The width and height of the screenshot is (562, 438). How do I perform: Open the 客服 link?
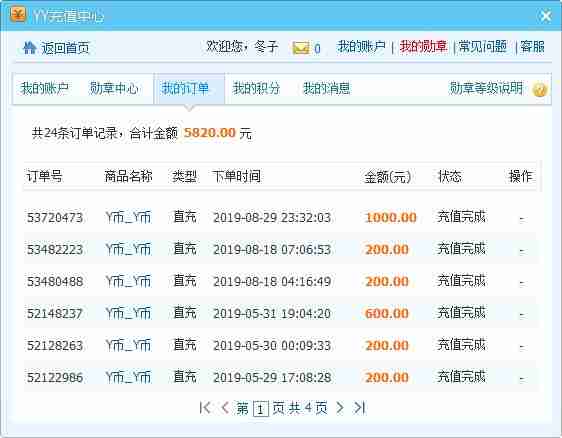[532, 47]
